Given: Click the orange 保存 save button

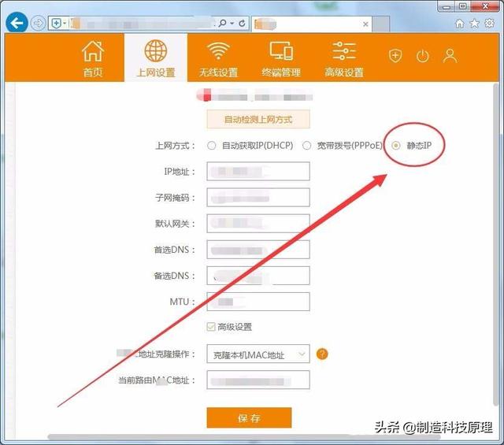Looking at the screenshot, I should pos(249,418).
